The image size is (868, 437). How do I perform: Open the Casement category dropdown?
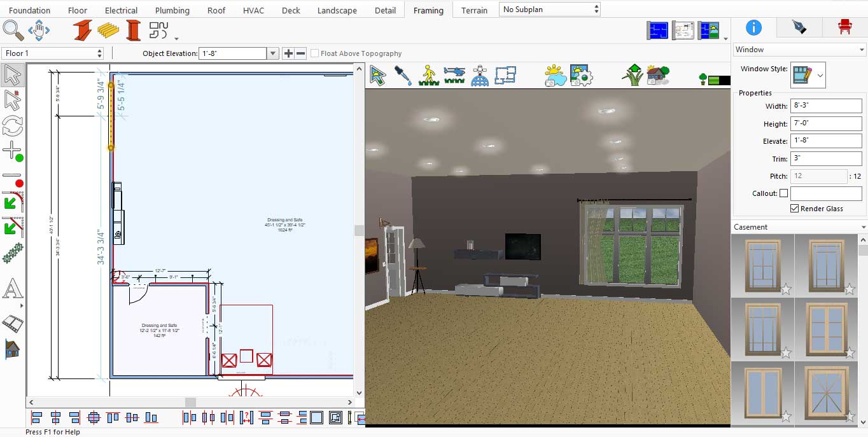click(x=799, y=226)
